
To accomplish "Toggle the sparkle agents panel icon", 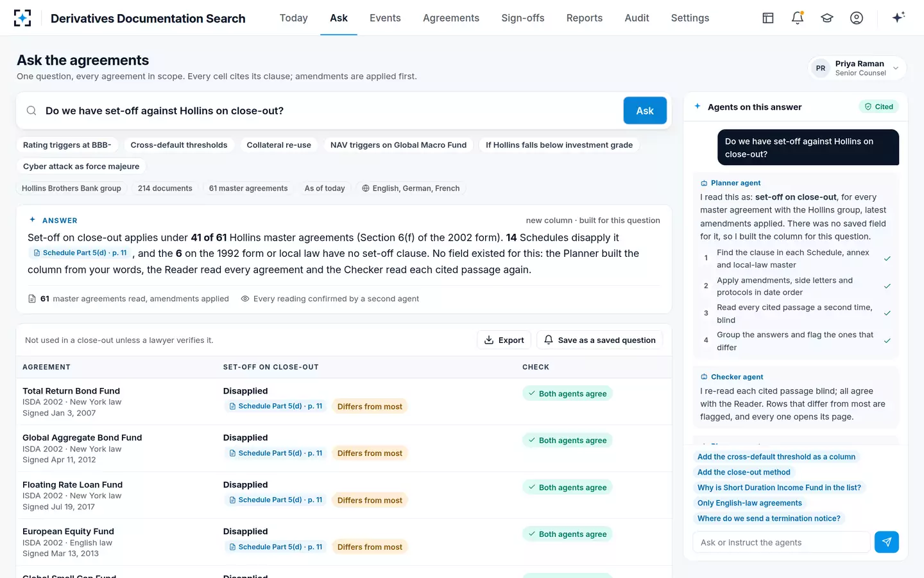I will (x=898, y=17).
